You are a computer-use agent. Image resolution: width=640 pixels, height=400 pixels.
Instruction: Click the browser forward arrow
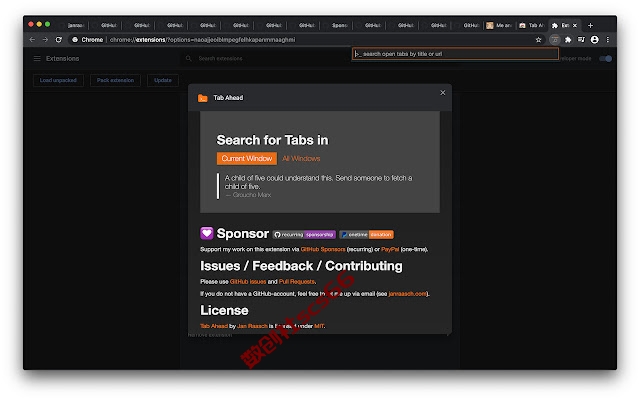[45, 40]
